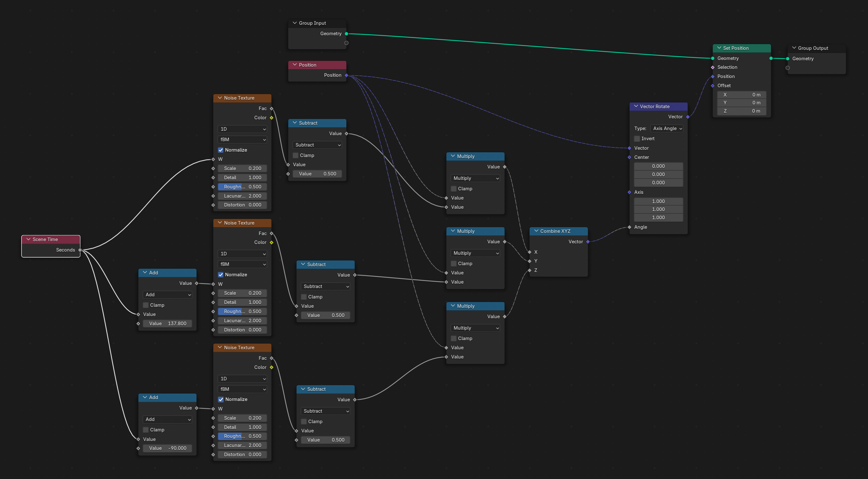Click Offset input socket on Set Position
Viewport: 868px width, 479px height.
[x=713, y=86]
